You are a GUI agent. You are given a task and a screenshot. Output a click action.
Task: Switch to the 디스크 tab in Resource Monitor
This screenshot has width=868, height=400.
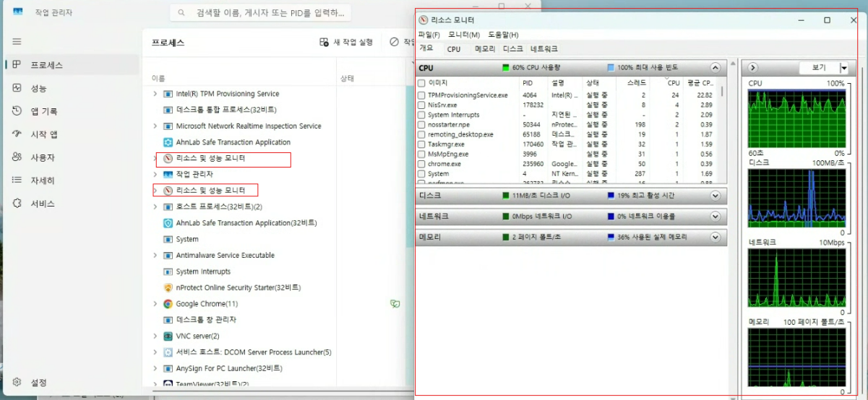pos(513,49)
